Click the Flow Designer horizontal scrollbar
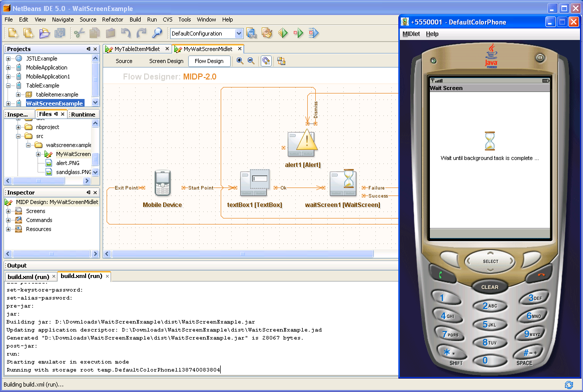583x392 pixels. pos(242,254)
